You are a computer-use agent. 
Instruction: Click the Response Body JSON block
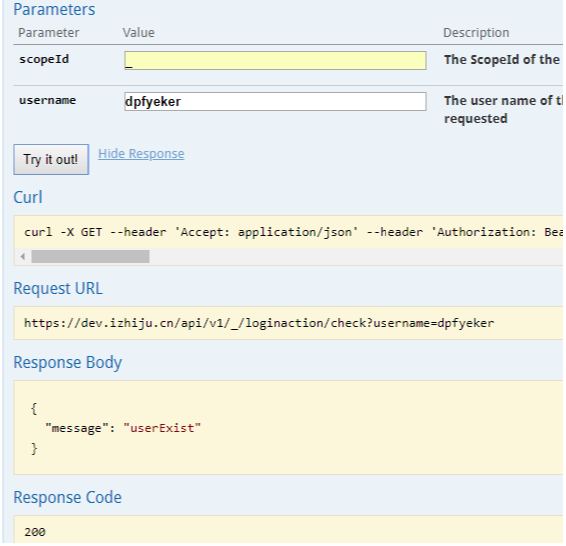tap(288, 428)
